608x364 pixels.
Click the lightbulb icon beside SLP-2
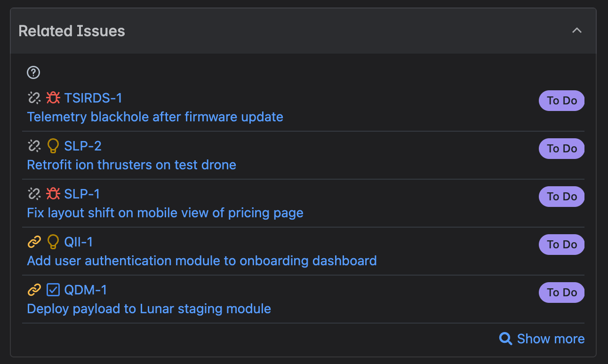point(53,146)
